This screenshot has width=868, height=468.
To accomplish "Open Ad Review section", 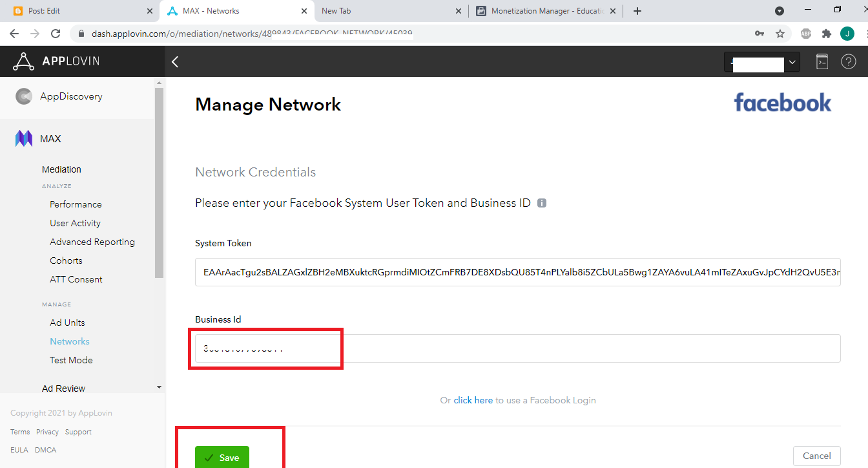I will (x=63, y=388).
